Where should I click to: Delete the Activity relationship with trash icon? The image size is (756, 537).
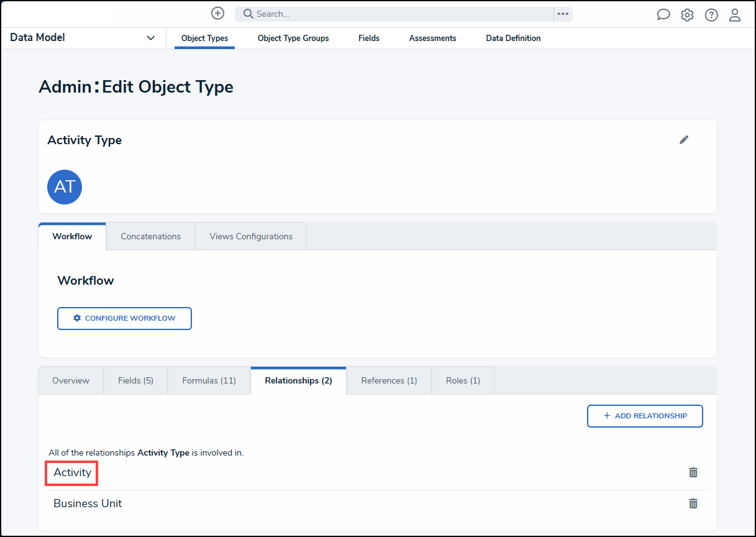click(x=693, y=472)
